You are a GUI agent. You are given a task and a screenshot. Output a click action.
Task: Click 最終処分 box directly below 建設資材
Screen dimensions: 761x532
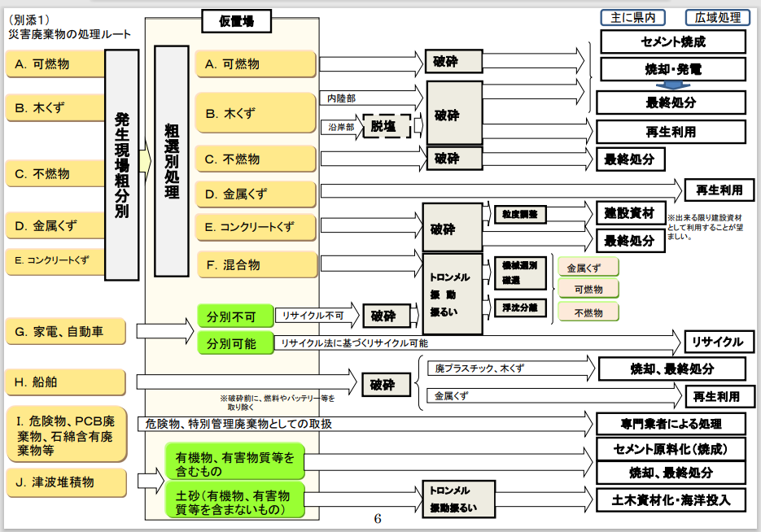[x=631, y=241]
